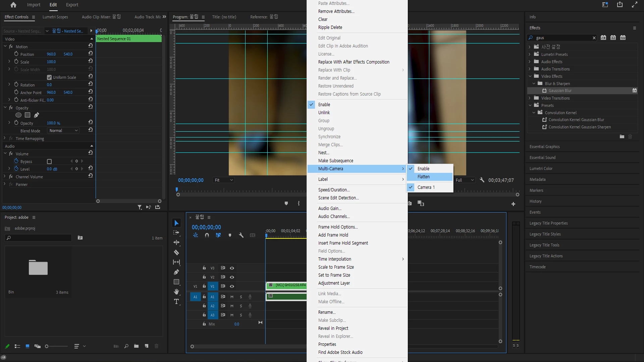Choose Flatten in the Multi-Camera submenu

423,177
